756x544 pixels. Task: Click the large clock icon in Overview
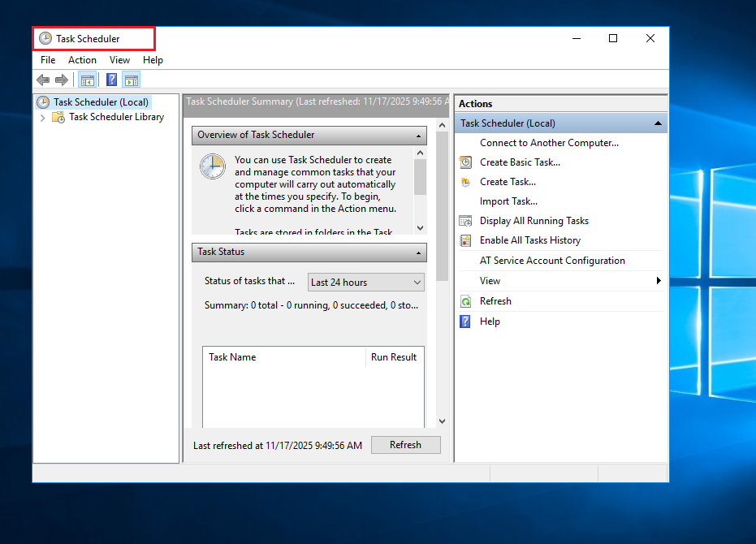[213, 167]
